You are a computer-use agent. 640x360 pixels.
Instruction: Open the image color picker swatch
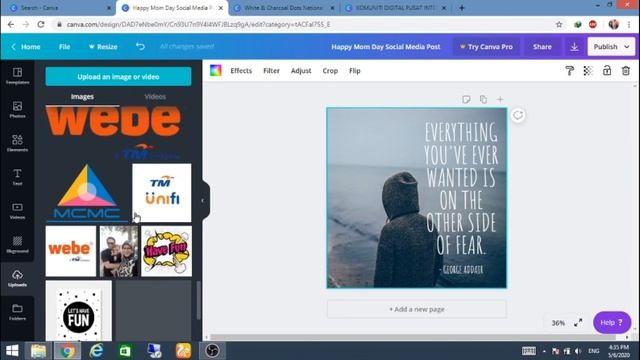point(216,71)
